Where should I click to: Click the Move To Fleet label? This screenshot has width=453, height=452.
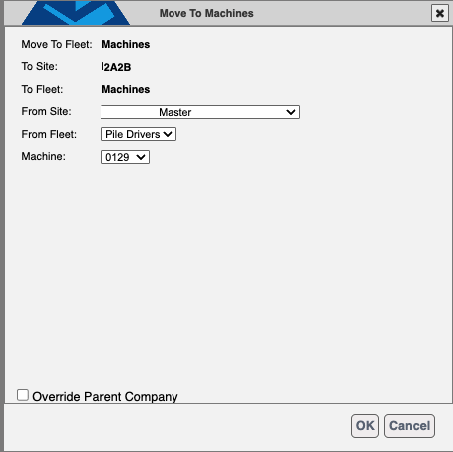57,44
